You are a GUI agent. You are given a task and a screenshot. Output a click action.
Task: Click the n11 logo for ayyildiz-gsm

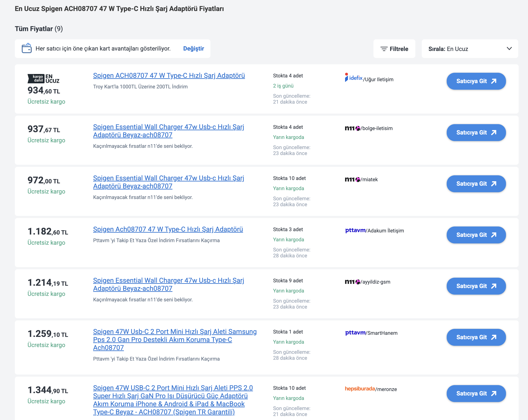(x=352, y=282)
